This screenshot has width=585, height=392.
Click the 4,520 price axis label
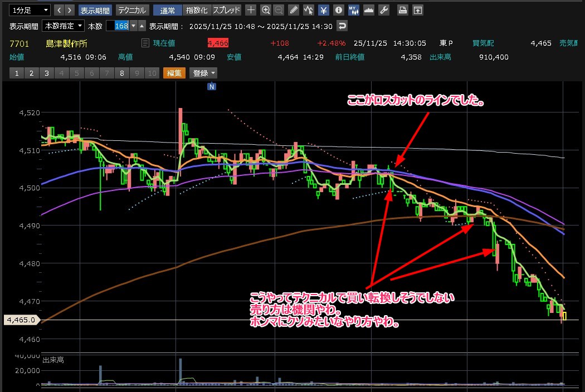[30, 112]
